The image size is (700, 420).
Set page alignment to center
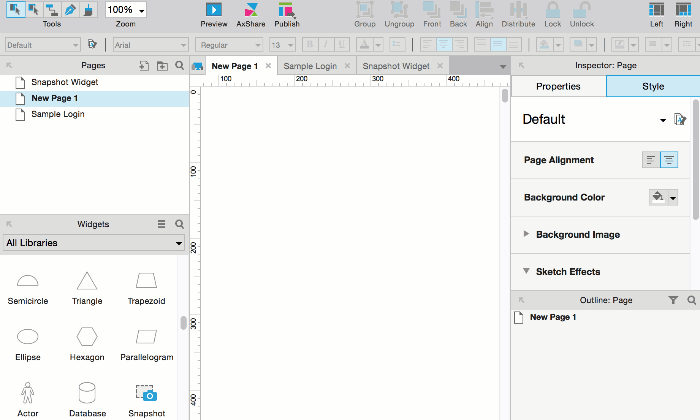[x=669, y=160]
